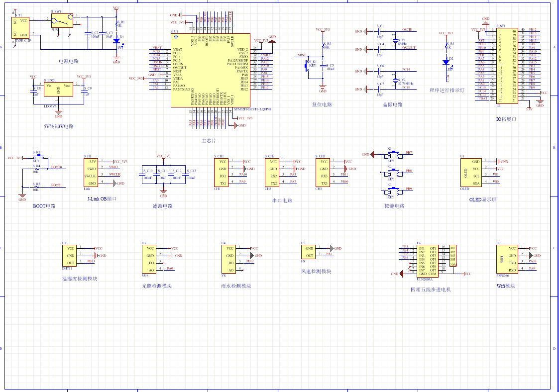Click the ULN2003A stepper driver U6
The width and height of the screenshot is (559, 392).
[x=428, y=261]
